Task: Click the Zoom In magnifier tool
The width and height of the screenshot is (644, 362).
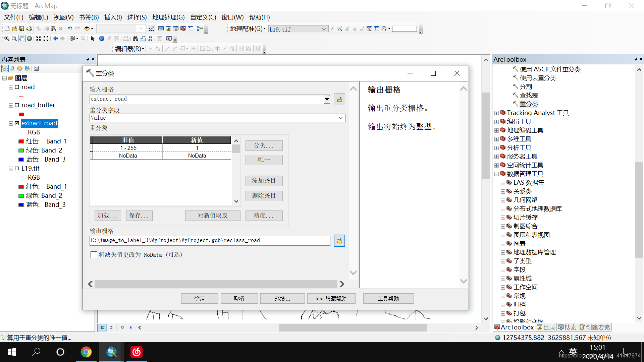Action: [6, 39]
